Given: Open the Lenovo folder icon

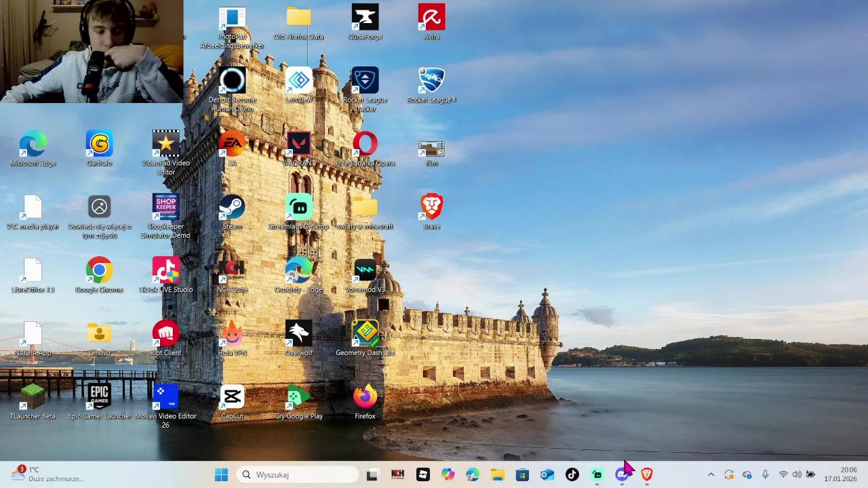Looking at the screenshot, I should coord(99,339).
